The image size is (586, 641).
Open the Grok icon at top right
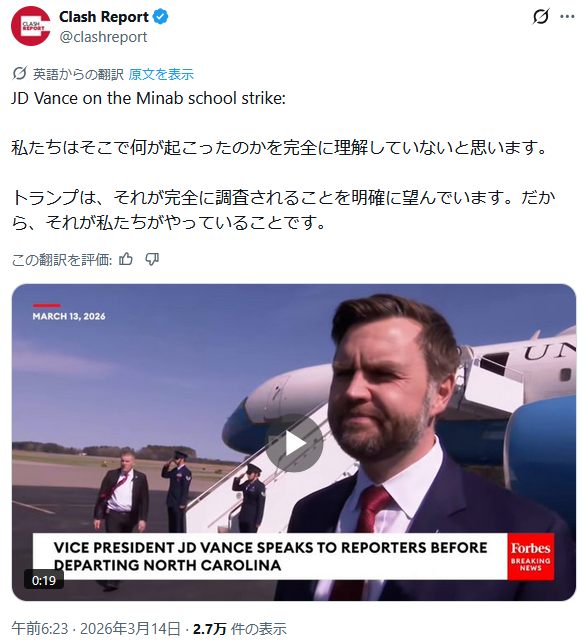pyautogui.click(x=541, y=17)
